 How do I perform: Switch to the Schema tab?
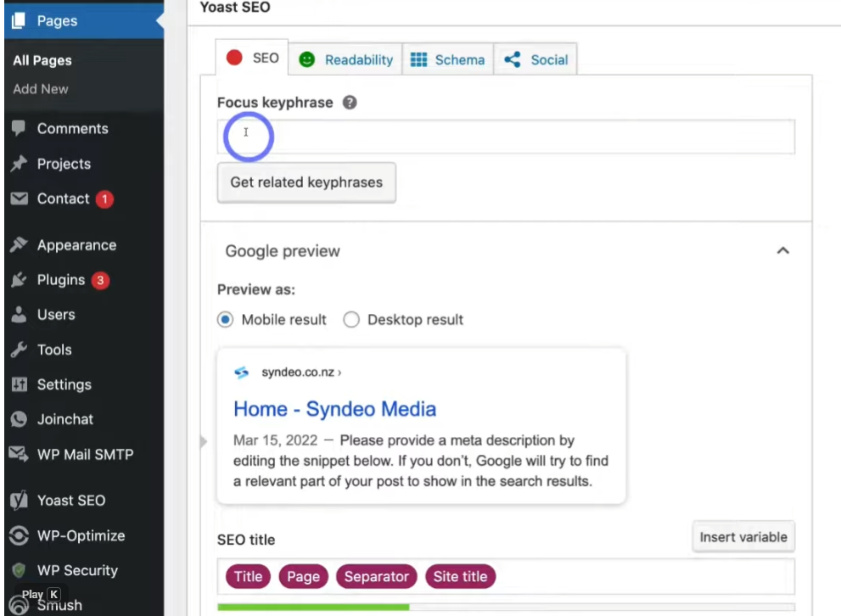pos(448,59)
